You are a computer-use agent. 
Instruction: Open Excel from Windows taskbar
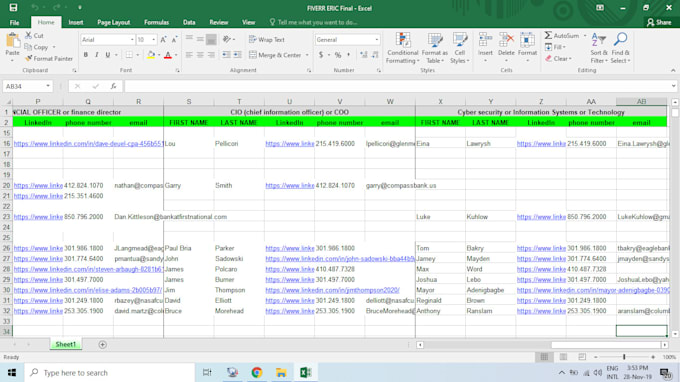(305, 372)
